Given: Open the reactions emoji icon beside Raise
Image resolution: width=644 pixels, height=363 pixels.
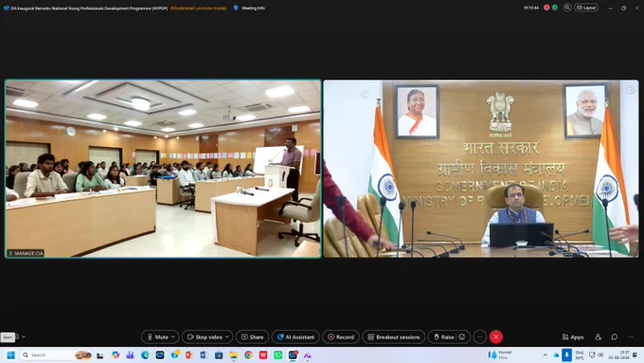Looking at the screenshot, I should coord(462,337).
